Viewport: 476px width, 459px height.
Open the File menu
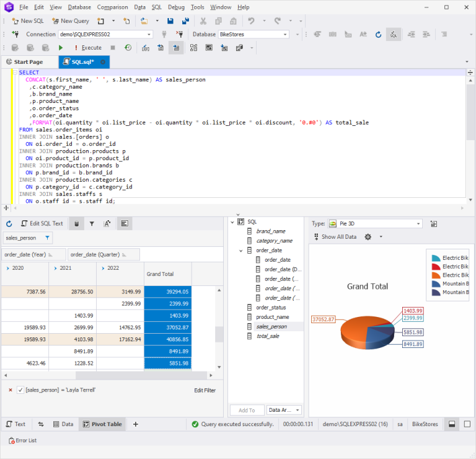pos(24,7)
